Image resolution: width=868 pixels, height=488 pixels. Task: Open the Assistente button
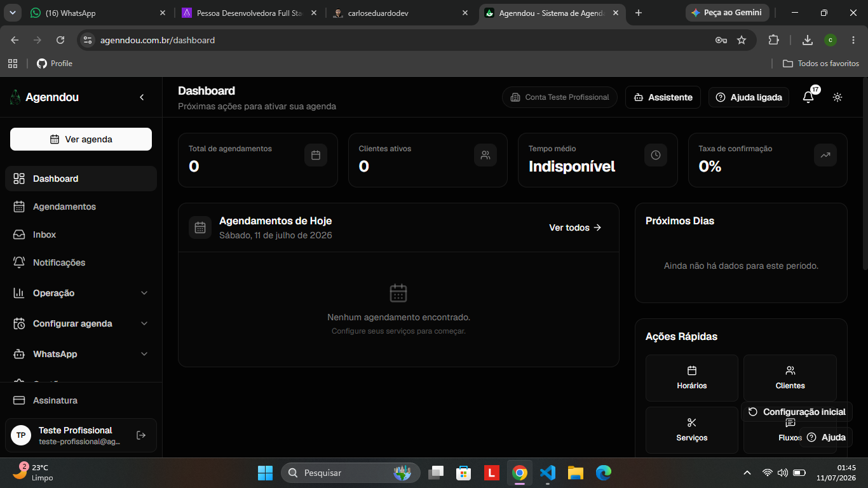663,97
